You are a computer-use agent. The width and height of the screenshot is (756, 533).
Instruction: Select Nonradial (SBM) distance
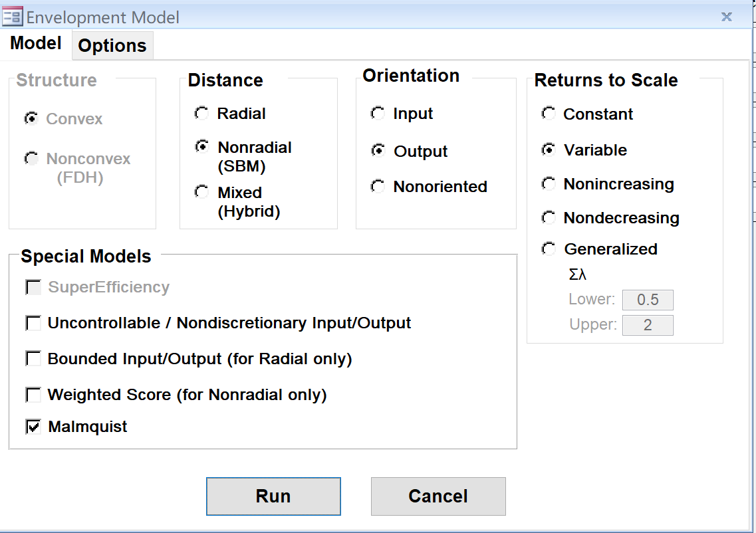201,147
